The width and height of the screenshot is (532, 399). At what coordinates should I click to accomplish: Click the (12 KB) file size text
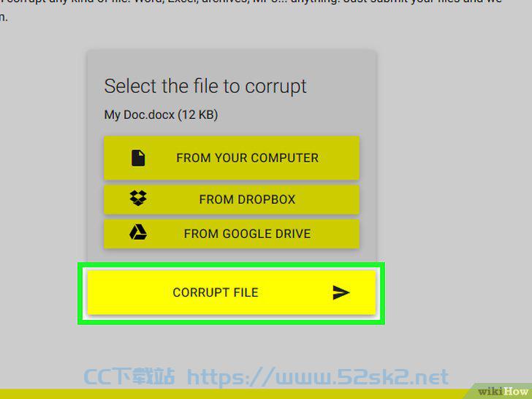click(198, 115)
